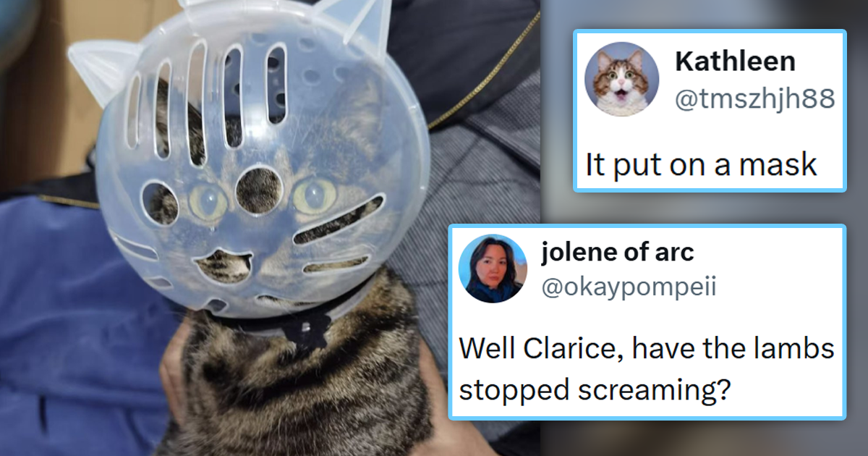Click jolene of arc's profile avatar
The width and height of the screenshot is (868, 456).
[494, 269]
